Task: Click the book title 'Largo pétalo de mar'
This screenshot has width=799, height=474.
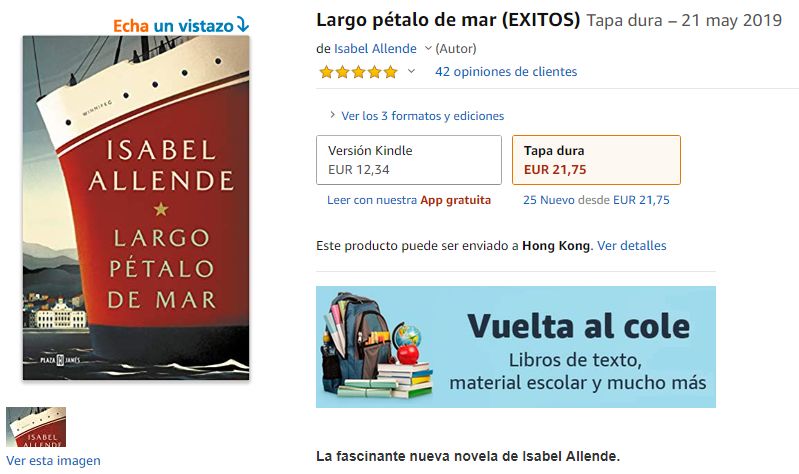Action: pyautogui.click(x=406, y=20)
